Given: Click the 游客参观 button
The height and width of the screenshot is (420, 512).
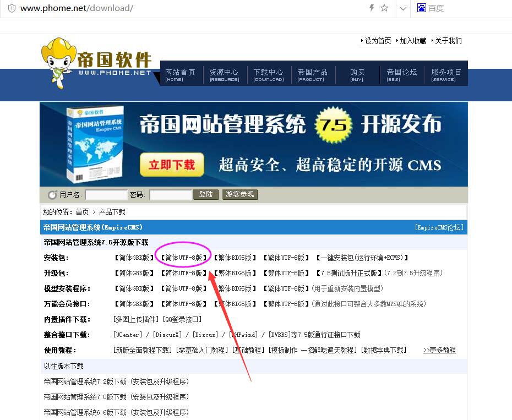Looking at the screenshot, I should (x=240, y=194).
